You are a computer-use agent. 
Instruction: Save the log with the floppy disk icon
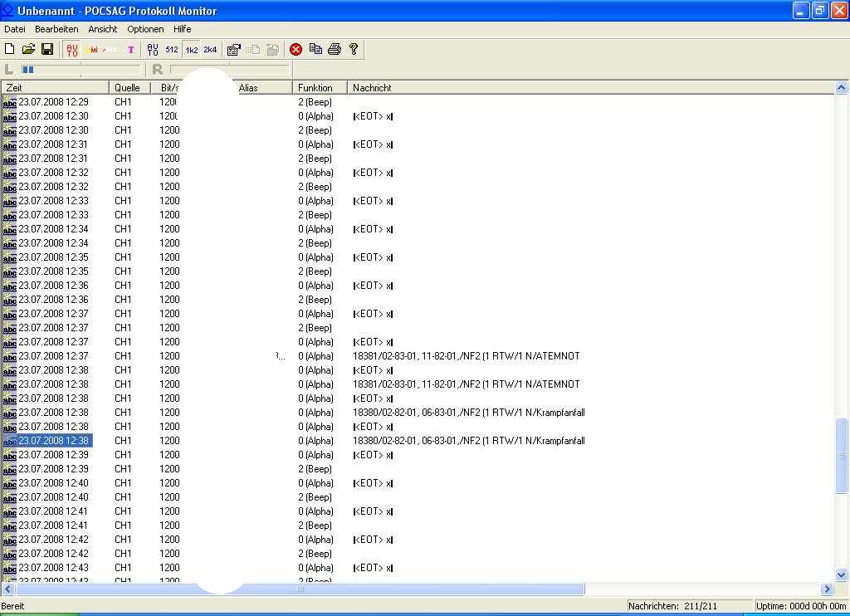[x=47, y=50]
